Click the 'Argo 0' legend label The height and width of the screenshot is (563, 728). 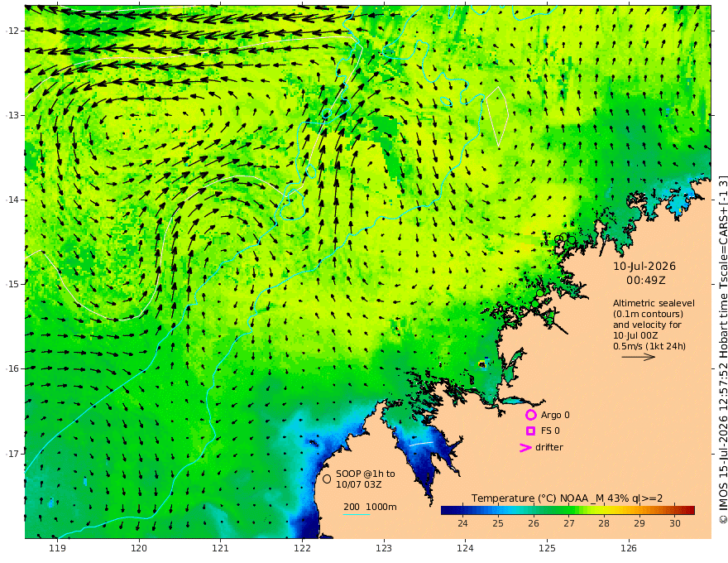tap(555, 415)
